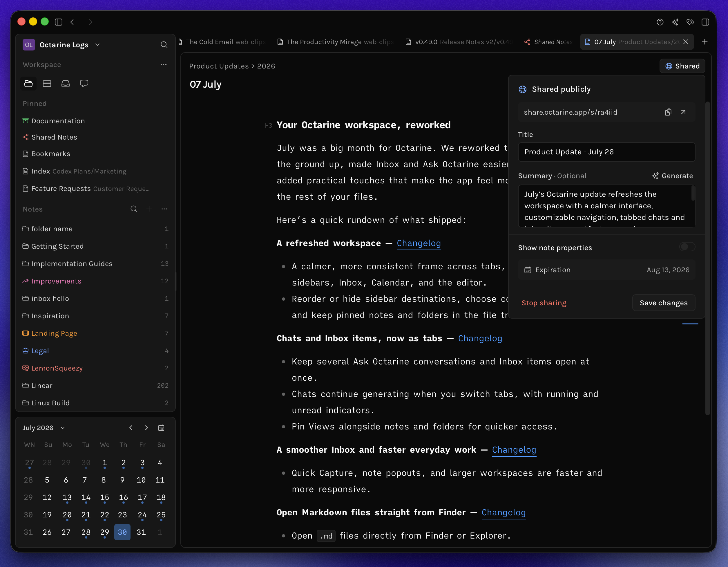
Task: Open Workspace more options ellipsis
Action: pos(163,64)
